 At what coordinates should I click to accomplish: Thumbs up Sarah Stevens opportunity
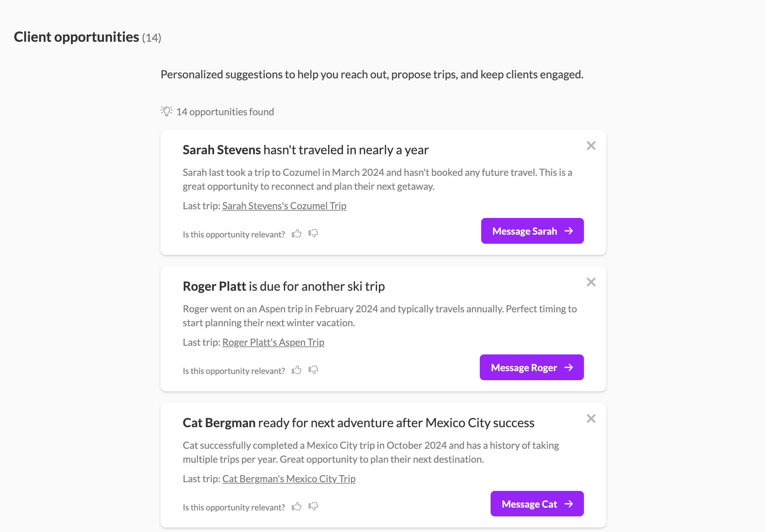297,234
